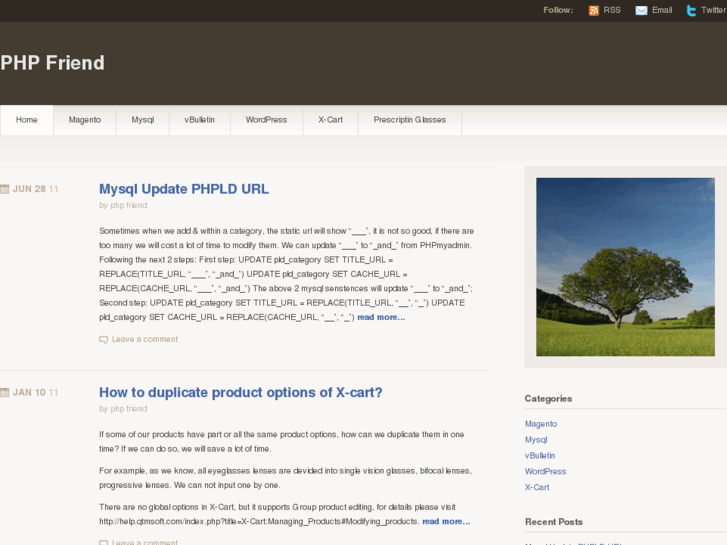Screen dimensions: 727x545
Task: Click read more on X-cart duplicate post
Action: click(446, 521)
